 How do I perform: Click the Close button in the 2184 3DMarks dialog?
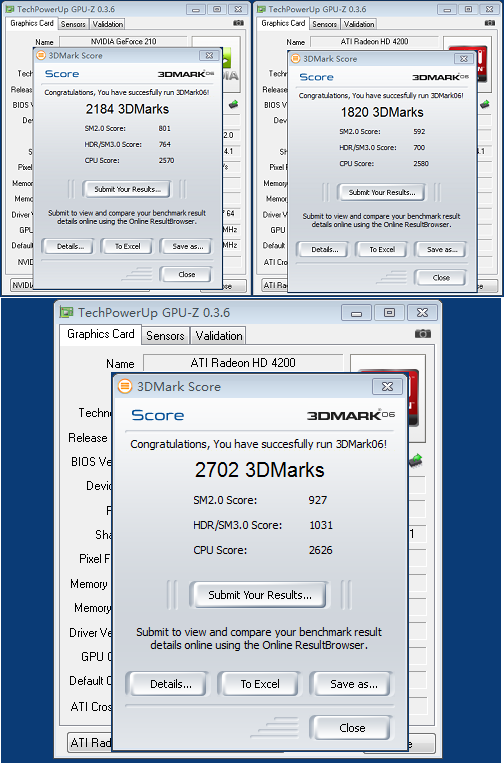coord(186,274)
